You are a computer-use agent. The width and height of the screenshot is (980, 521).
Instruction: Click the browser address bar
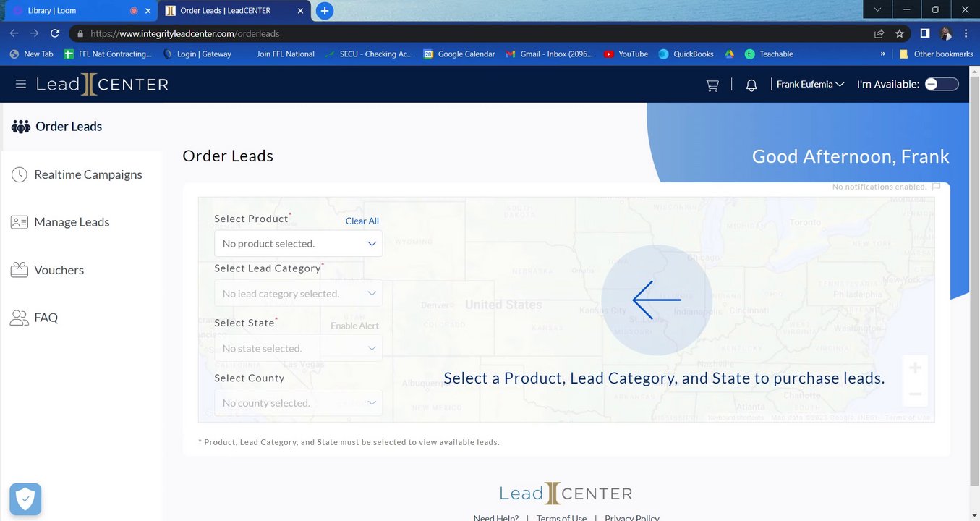pos(470,33)
